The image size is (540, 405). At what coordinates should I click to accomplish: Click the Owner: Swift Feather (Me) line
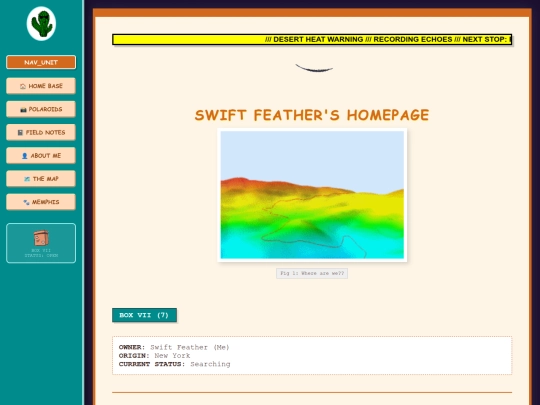point(174,347)
